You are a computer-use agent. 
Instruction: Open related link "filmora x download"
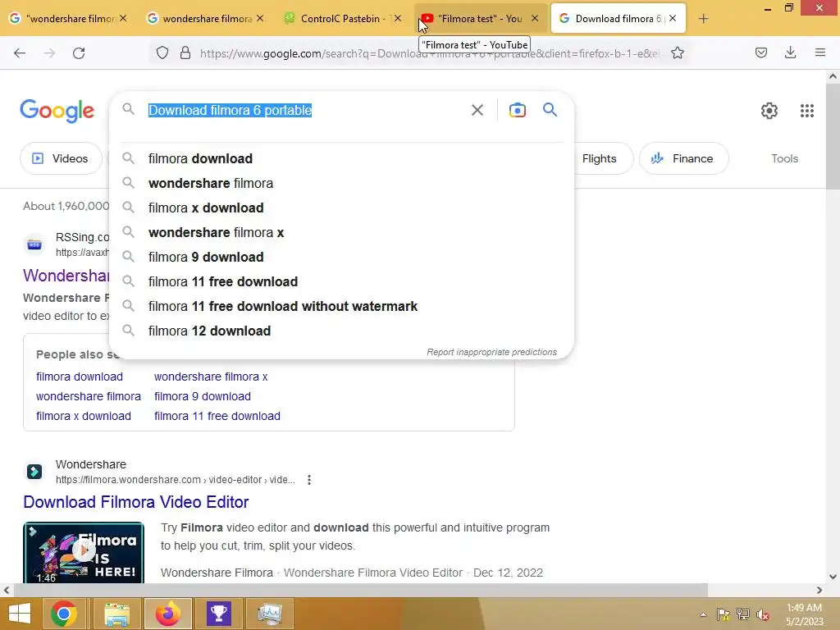tap(84, 416)
